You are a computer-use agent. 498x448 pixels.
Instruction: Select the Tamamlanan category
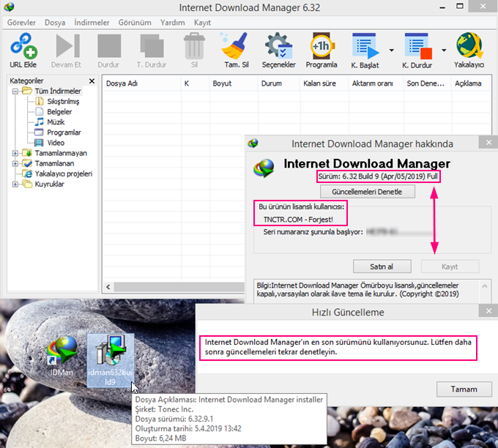point(54,163)
